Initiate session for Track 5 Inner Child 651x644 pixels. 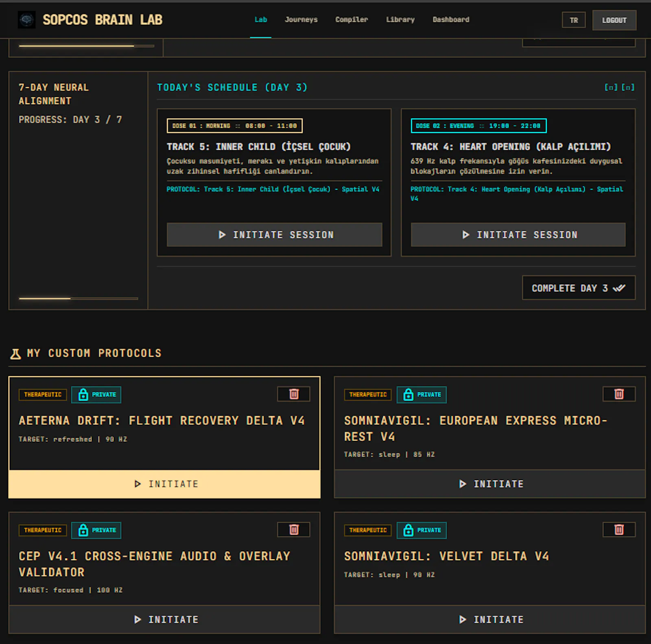(274, 234)
